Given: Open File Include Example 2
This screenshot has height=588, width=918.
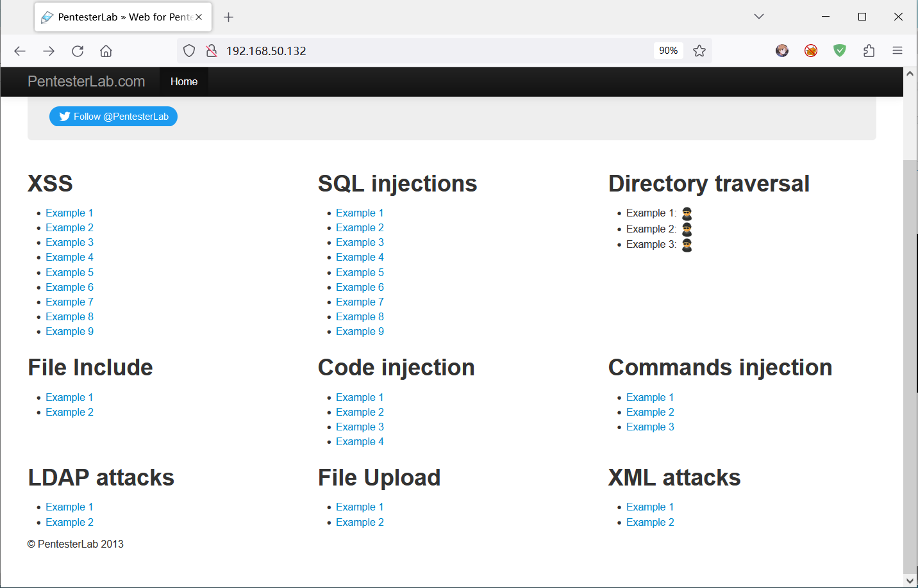Looking at the screenshot, I should point(69,412).
